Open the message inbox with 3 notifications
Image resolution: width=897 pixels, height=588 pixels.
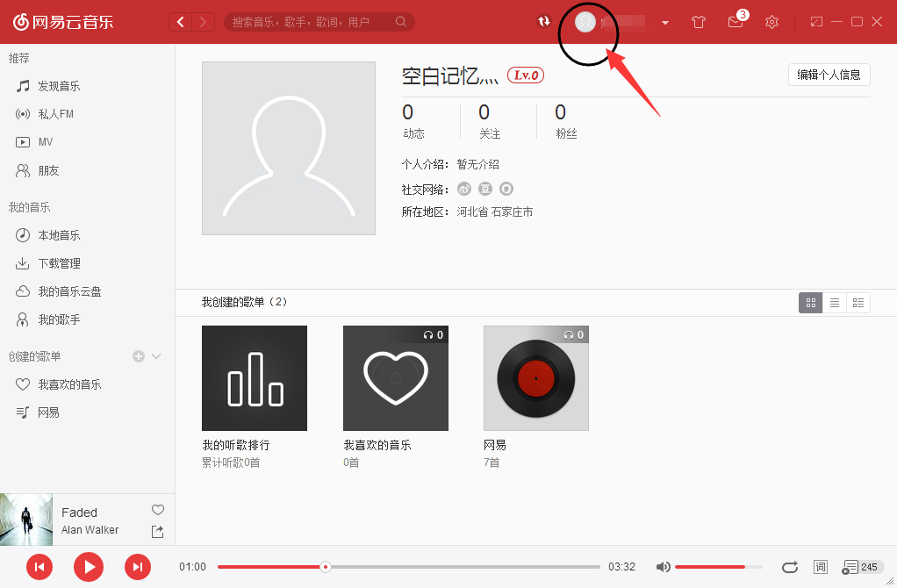(x=736, y=21)
